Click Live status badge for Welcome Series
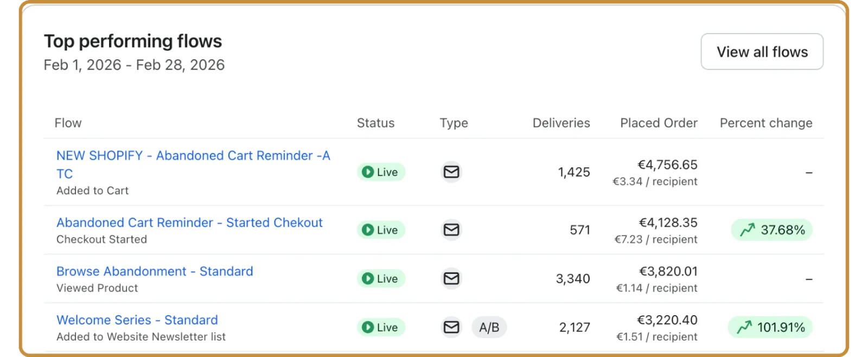The height and width of the screenshot is (357, 868). click(381, 327)
